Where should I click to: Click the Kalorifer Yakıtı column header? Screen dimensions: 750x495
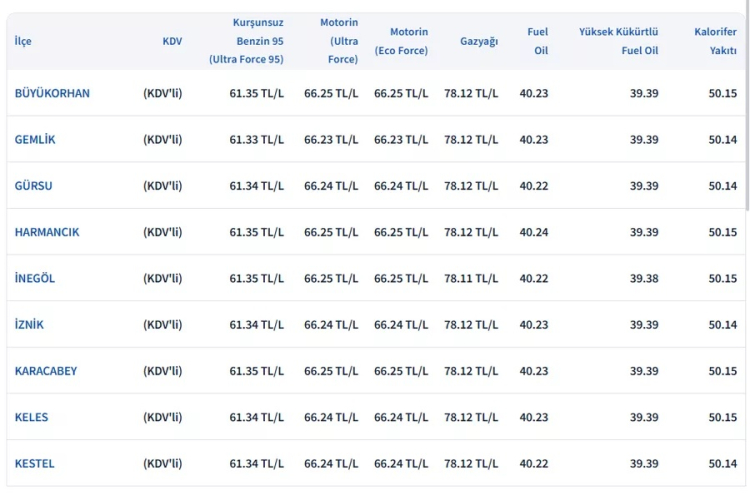[715, 41]
